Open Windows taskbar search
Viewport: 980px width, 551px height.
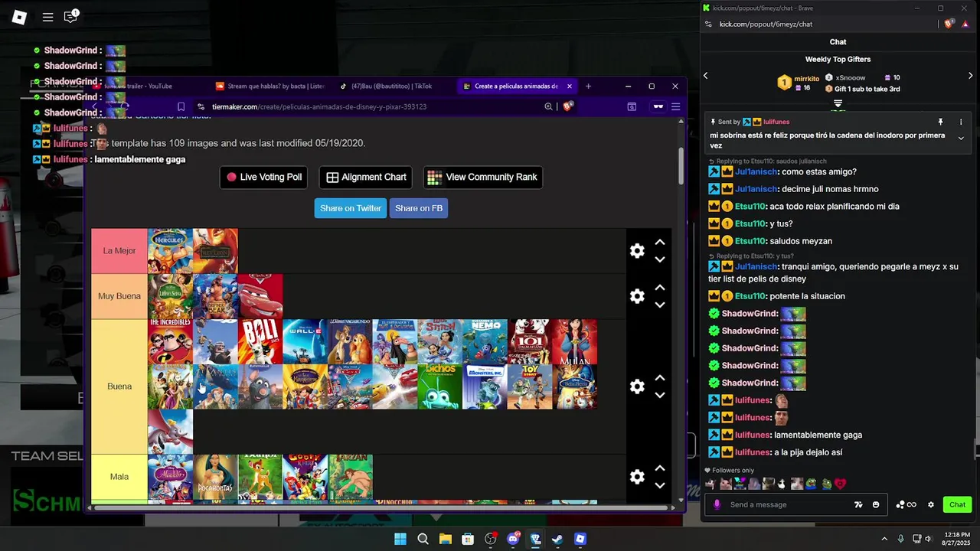coord(423,539)
